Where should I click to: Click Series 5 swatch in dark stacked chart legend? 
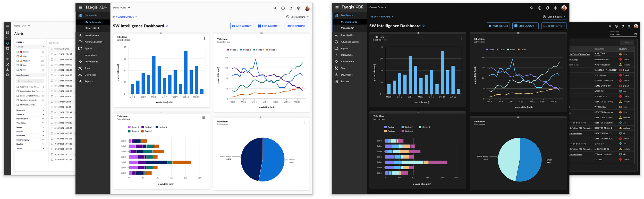point(403,131)
